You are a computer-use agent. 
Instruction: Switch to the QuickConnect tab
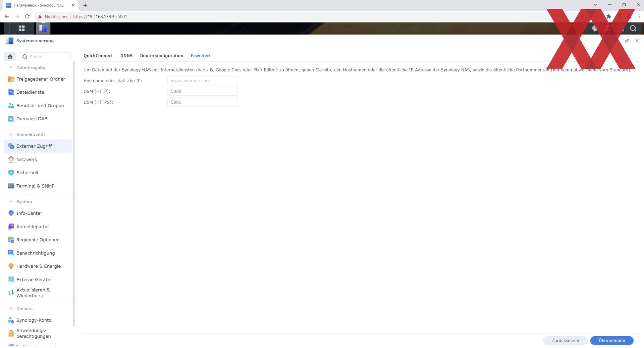(x=98, y=56)
